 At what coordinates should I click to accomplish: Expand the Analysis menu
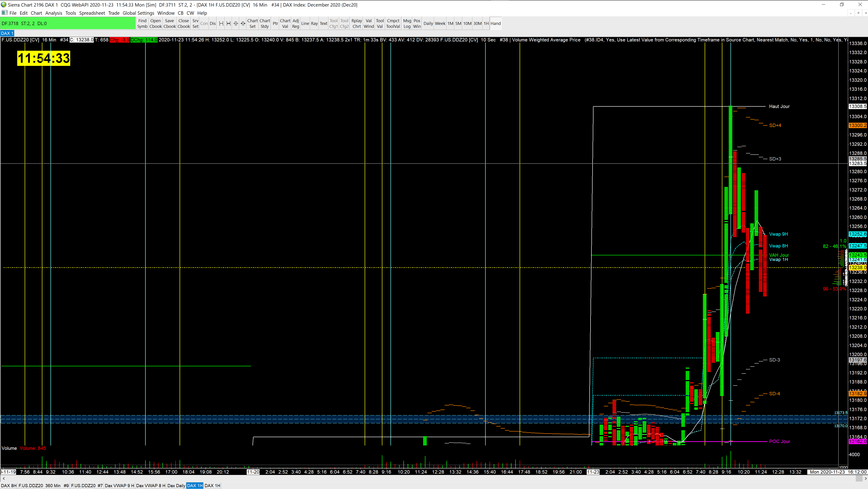[54, 13]
